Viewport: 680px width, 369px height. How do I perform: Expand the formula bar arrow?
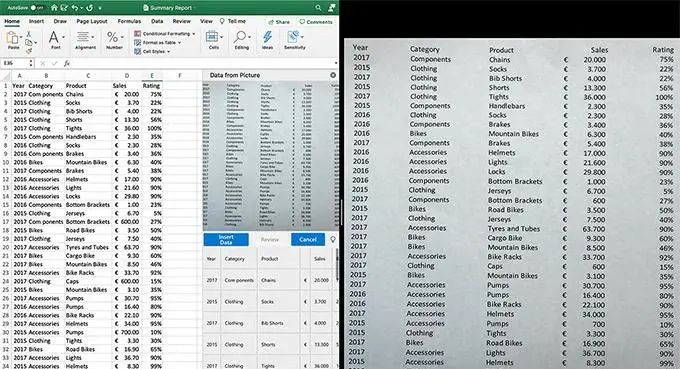click(x=335, y=63)
